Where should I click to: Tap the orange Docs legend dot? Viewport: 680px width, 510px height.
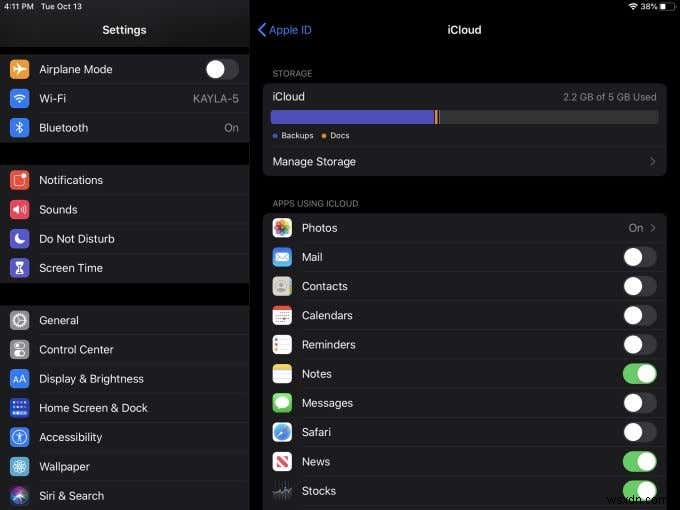[324, 136]
